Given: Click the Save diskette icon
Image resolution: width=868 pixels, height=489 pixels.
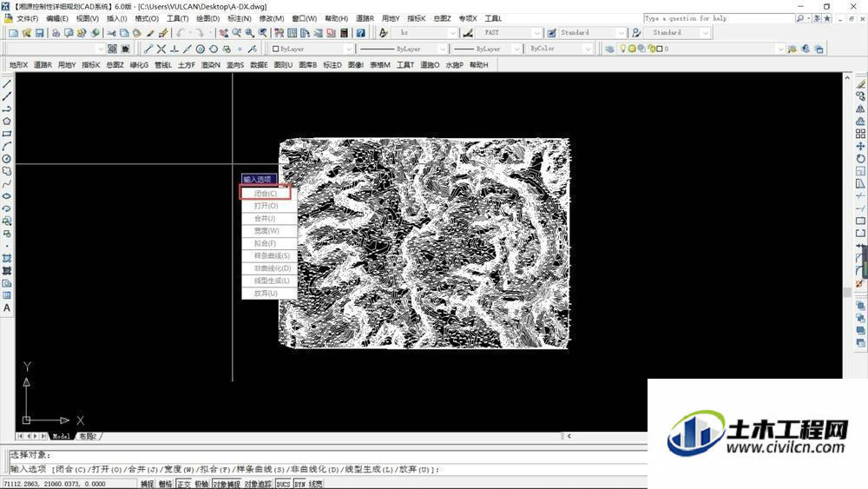Looking at the screenshot, I should pyautogui.click(x=39, y=33).
